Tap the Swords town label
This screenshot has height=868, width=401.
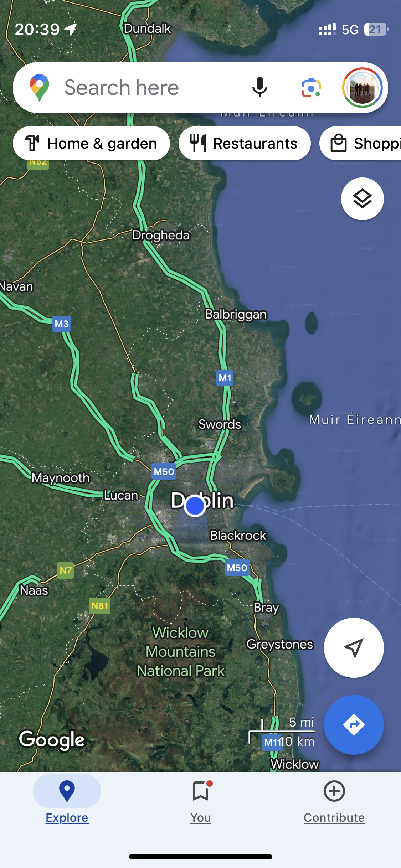[x=220, y=424]
